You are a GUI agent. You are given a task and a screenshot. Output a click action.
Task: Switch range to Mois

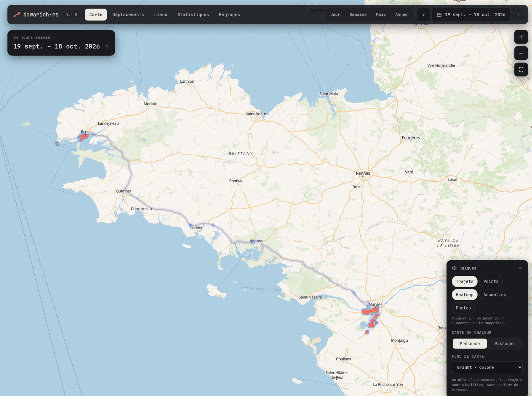click(x=381, y=14)
